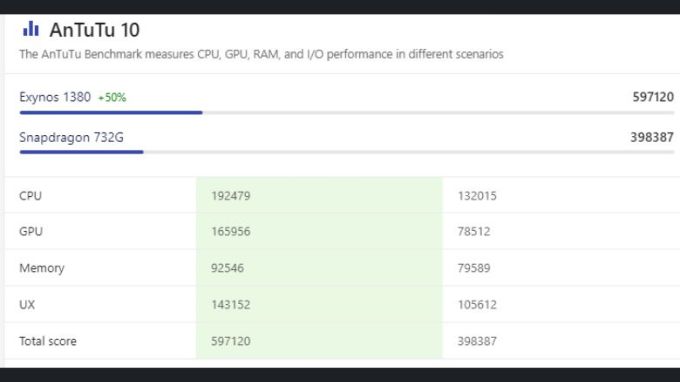Click the Exynos Memory value 92546
This screenshot has width=680, height=382.
point(227,268)
